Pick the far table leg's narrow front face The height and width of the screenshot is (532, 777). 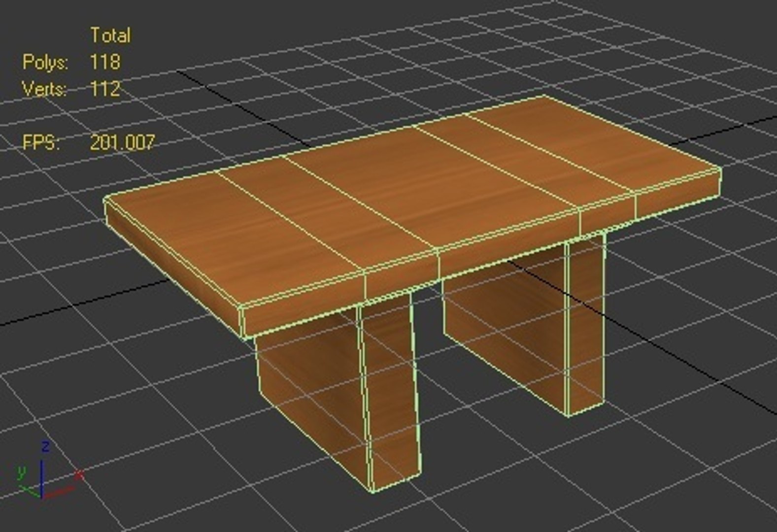pos(585,325)
